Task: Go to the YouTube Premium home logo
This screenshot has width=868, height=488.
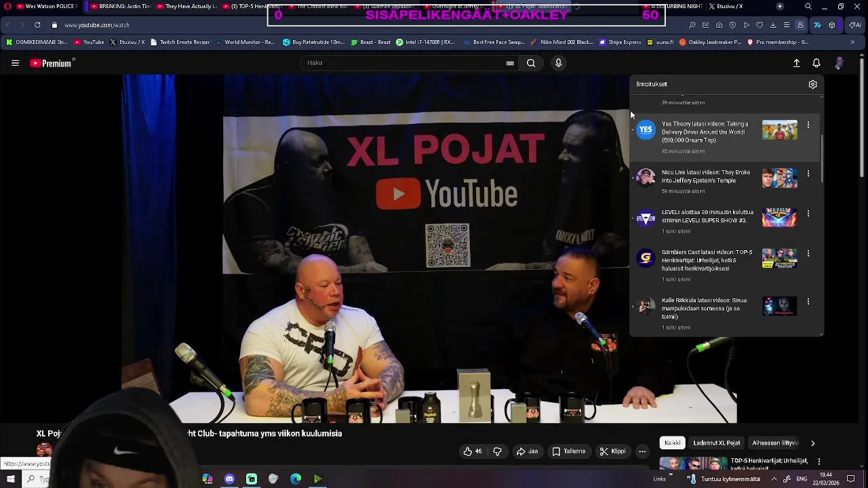Action: point(52,63)
